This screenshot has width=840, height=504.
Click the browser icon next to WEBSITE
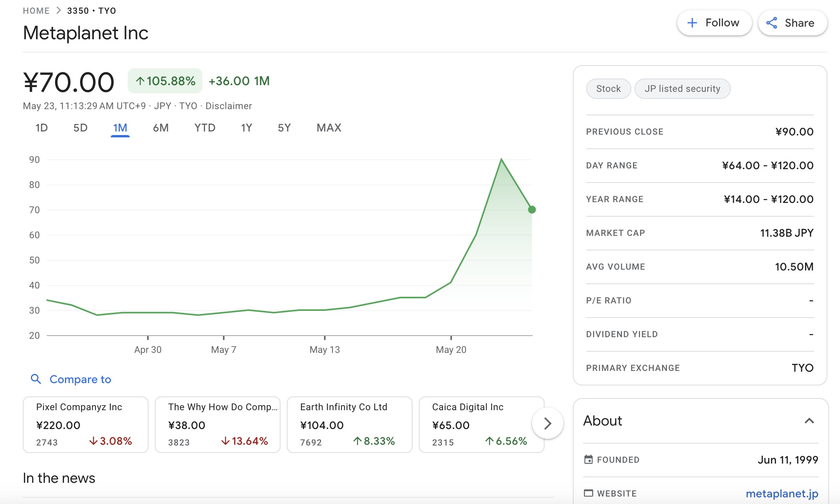[x=589, y=493]
